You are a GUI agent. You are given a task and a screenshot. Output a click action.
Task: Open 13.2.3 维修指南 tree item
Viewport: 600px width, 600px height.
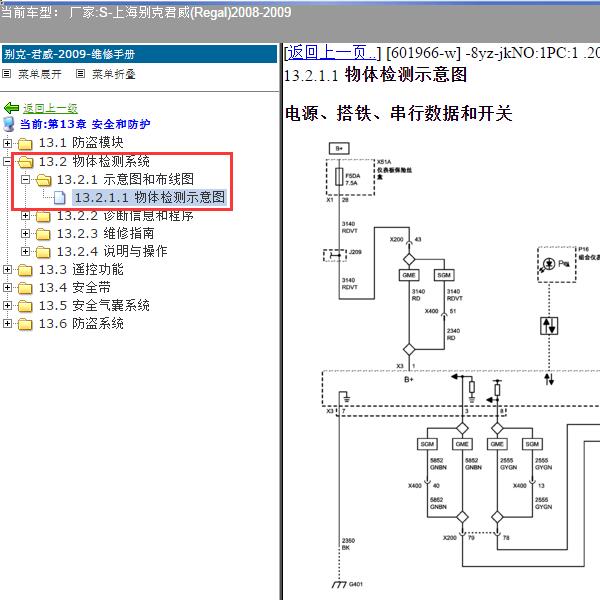(106, 233)
